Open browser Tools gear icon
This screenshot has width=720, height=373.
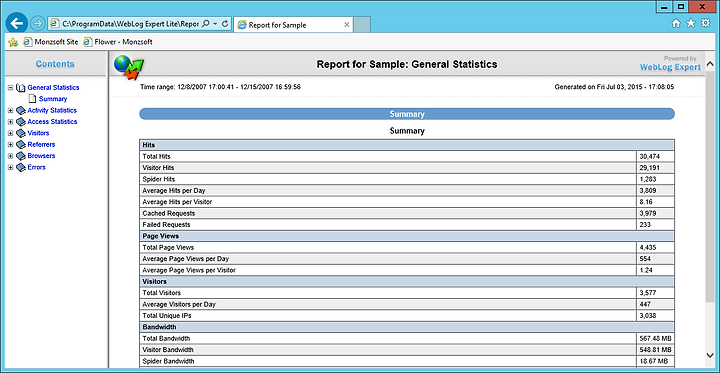(x=705, y=23)
